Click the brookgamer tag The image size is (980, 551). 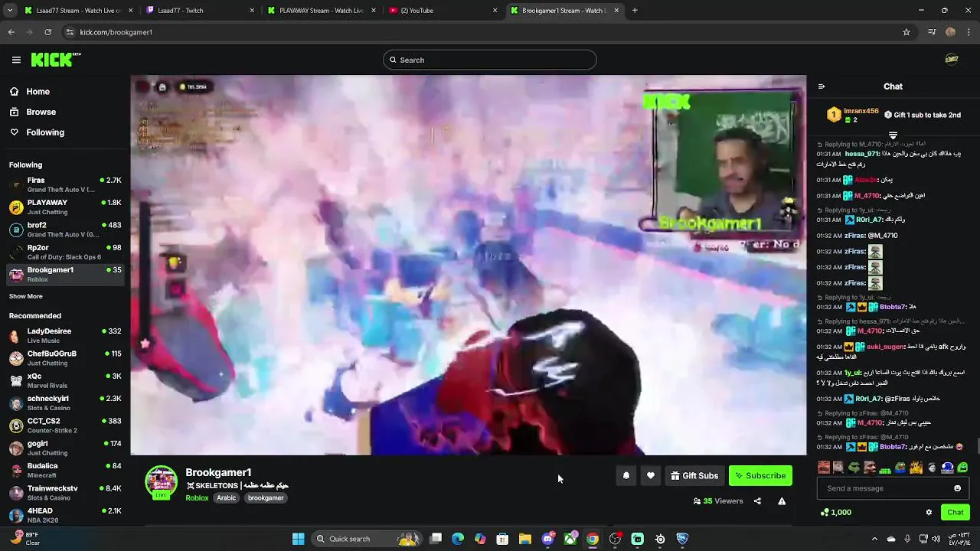(x=266, y=497)
